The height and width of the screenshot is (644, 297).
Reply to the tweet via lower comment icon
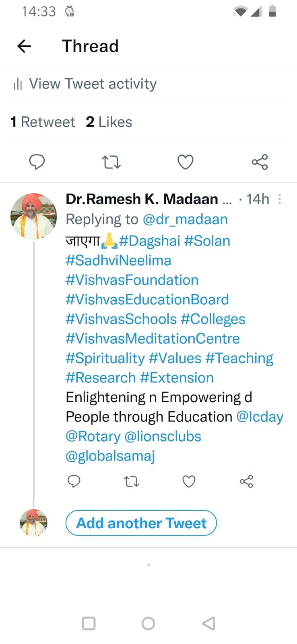click(x=74, y=481)
